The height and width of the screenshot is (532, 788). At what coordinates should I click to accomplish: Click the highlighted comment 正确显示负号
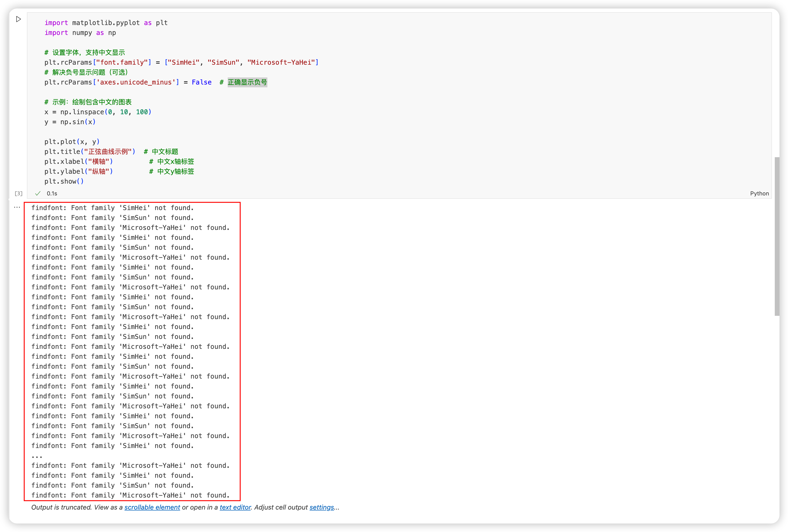click(247, 82)
